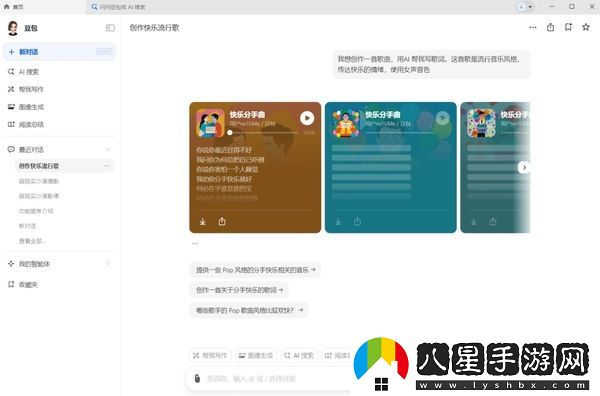Click the lyric line 你说你害怕一个人睡觉
Image resolution: width=600 pixels, height=396 pixels.
227,169
